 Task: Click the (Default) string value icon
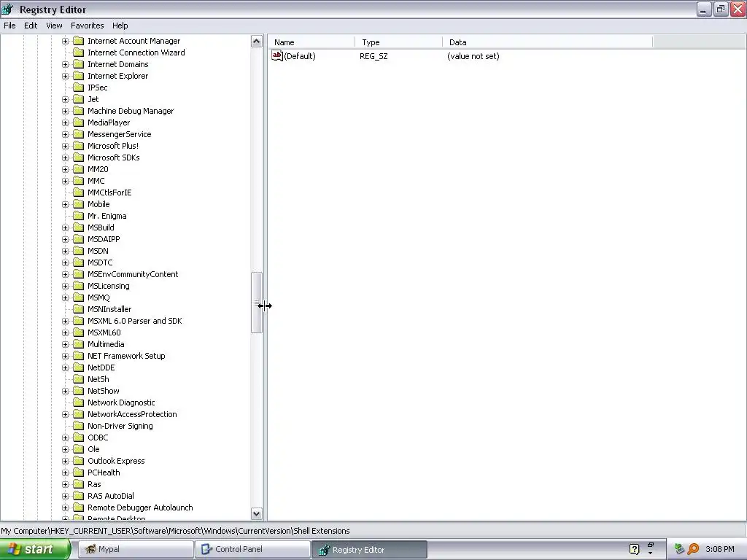pyautogui.click(x=277, y=55)
